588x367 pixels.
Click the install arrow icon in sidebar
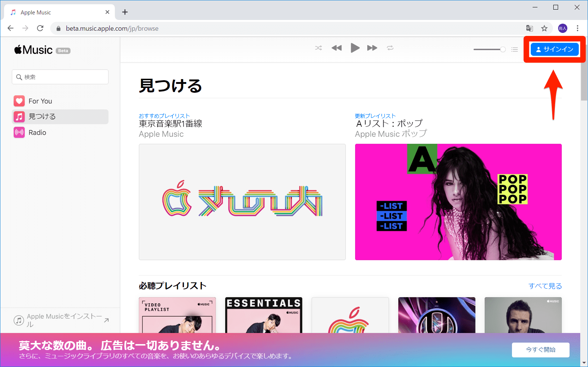[106, 320]
